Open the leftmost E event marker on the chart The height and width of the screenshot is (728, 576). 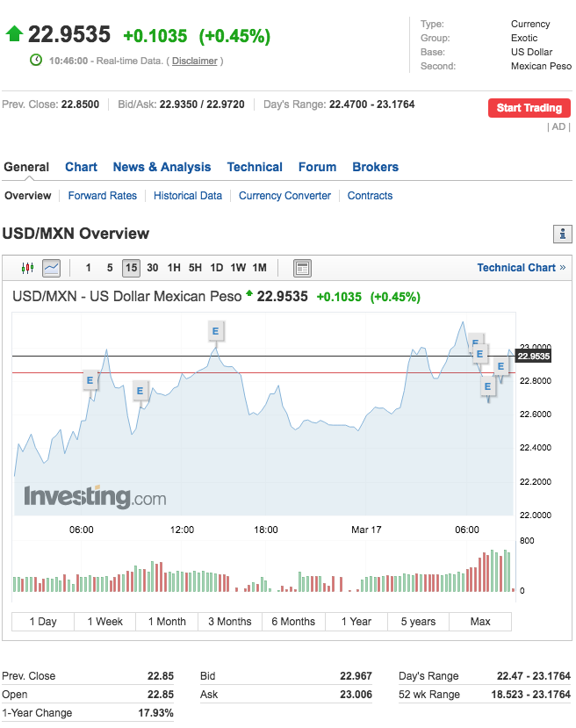pos(90,380)
